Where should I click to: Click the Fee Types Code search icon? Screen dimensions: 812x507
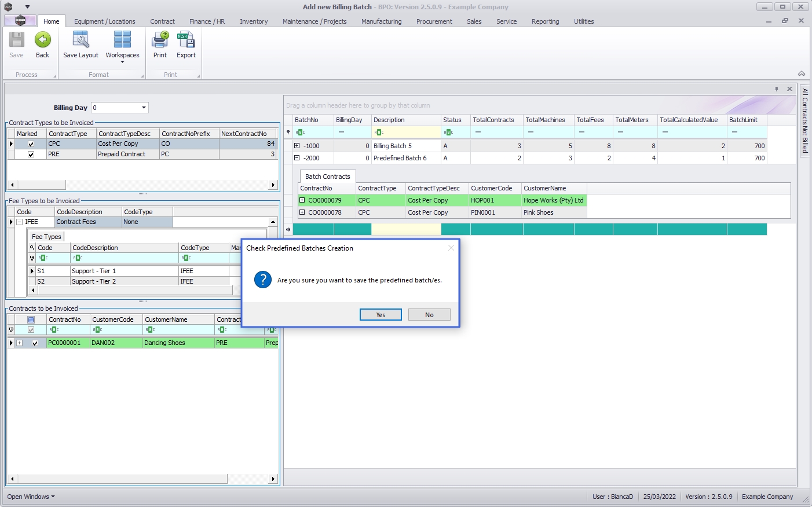(32, 248)
